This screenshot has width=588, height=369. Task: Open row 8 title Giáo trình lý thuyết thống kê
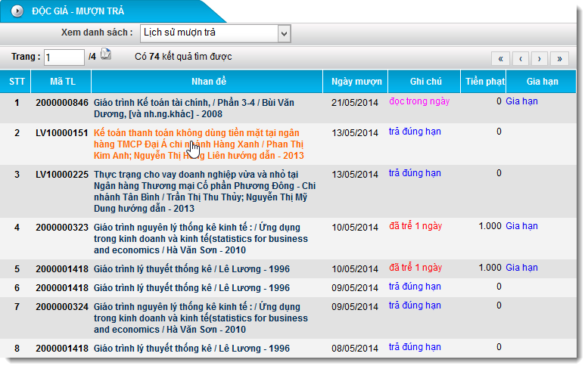pos(191,349)
